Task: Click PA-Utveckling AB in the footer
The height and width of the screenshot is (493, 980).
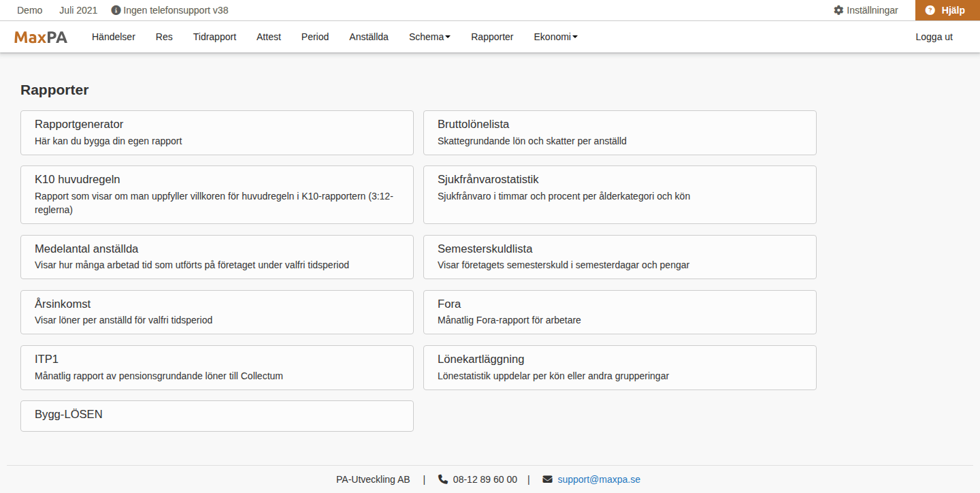Action: (373, 479)
